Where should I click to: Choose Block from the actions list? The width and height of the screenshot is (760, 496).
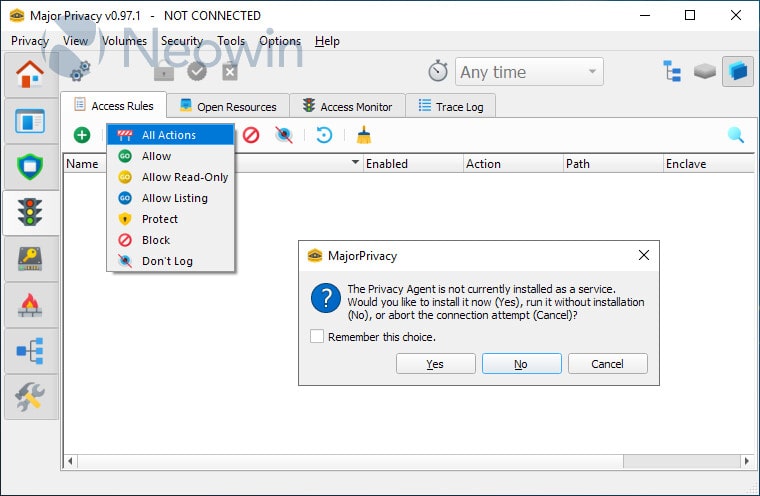coord(170,240)
